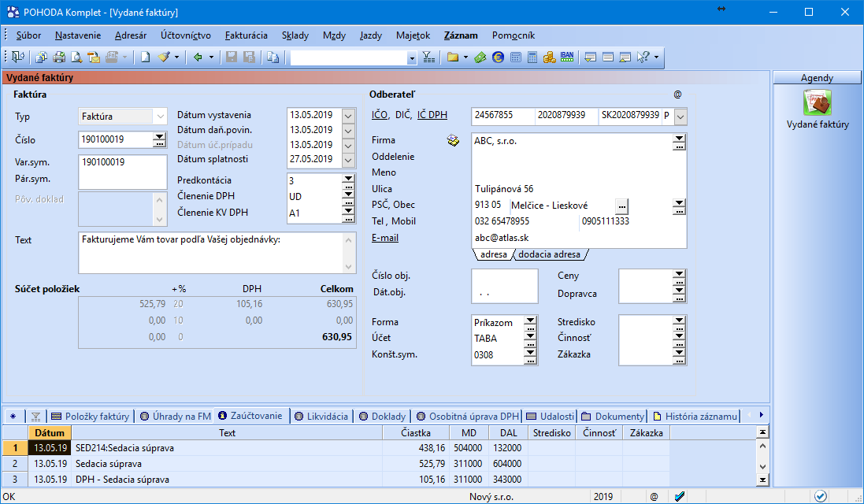This screenshot has height=504, width=864.
Task: Open the calculator icon in toolbar
Action: 532,57
